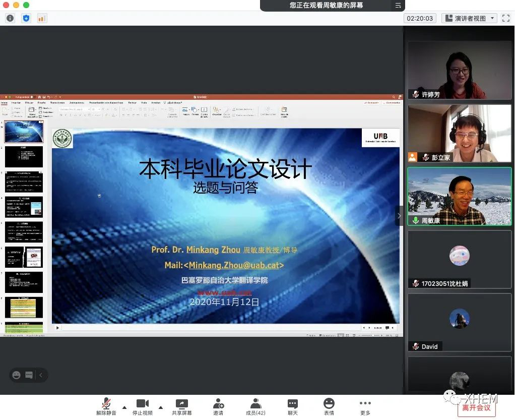Click the Invite (邀请) icon
This screenshot has height=420, width=515.
pos(218,407)
